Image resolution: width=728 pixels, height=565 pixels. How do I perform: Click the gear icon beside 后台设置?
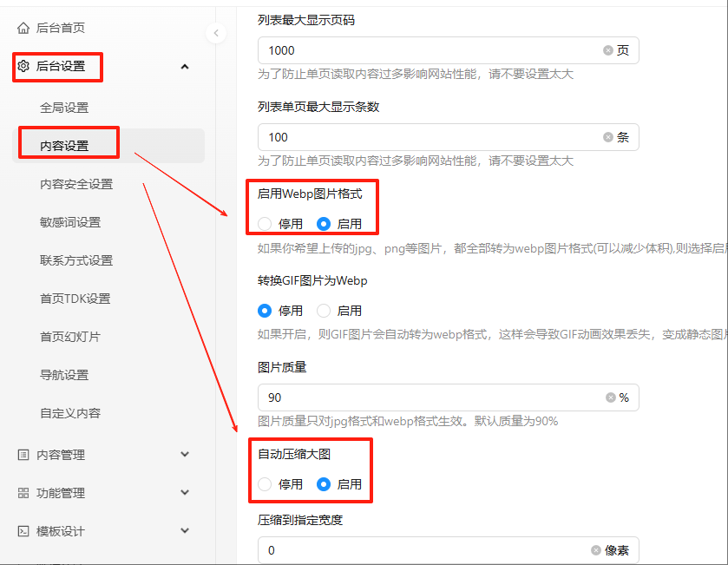pos(23,66)
